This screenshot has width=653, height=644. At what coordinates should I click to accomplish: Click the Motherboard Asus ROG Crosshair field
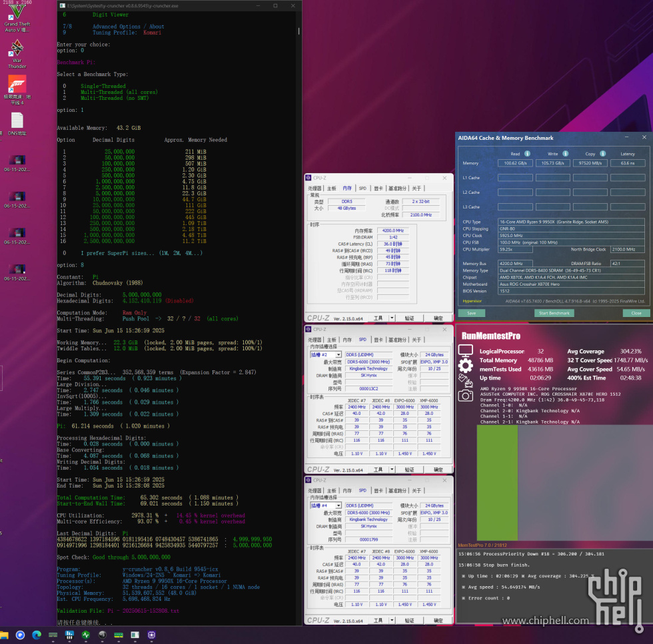pos(571,284)
